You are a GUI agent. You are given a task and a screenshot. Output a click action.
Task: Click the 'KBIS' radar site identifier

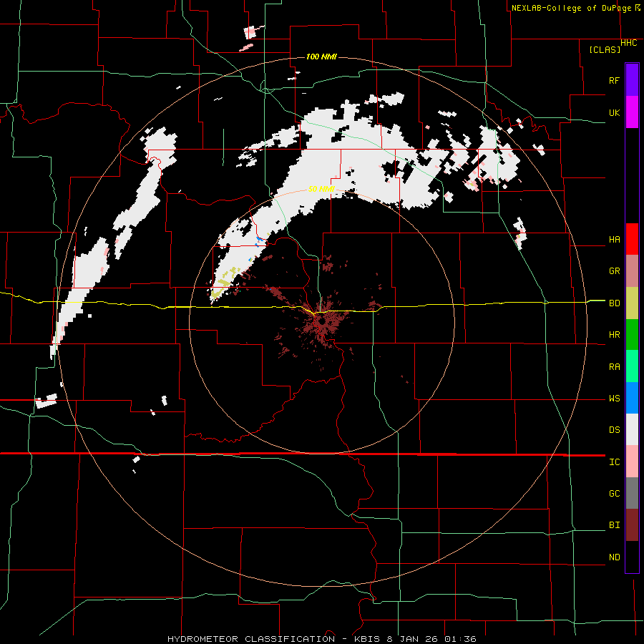coord(368,639)
